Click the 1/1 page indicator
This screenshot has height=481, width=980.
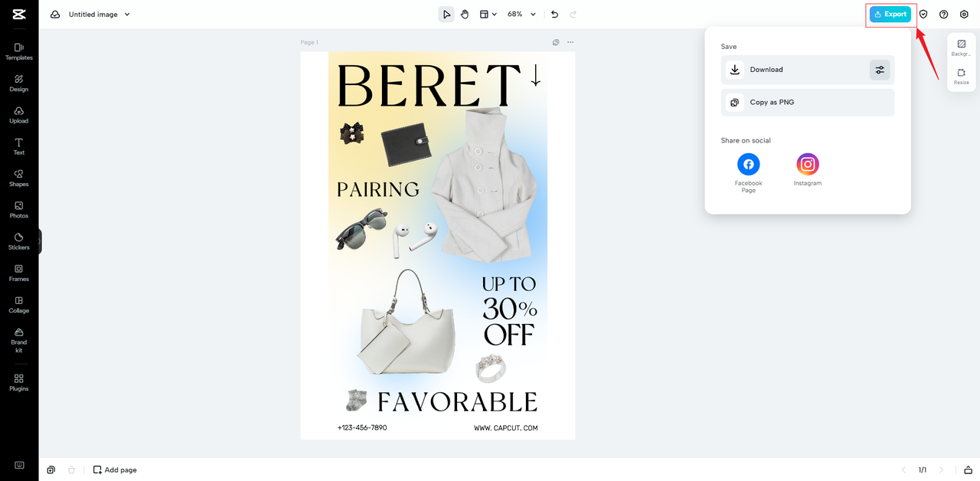pyautogui.click(x=923, y=470)
